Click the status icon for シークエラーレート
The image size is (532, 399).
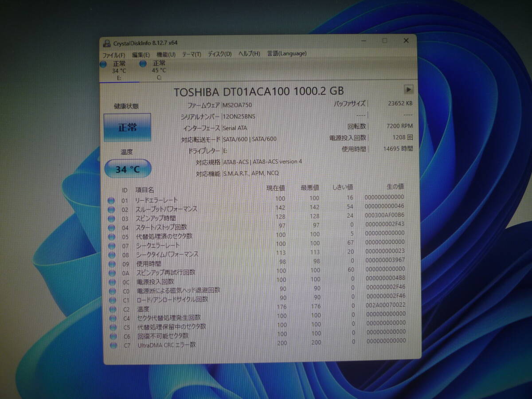click(x=111, y=246)
